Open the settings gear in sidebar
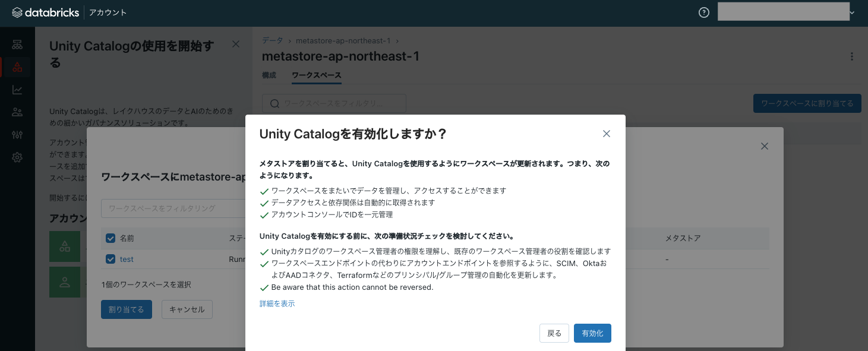 point(17,157)
